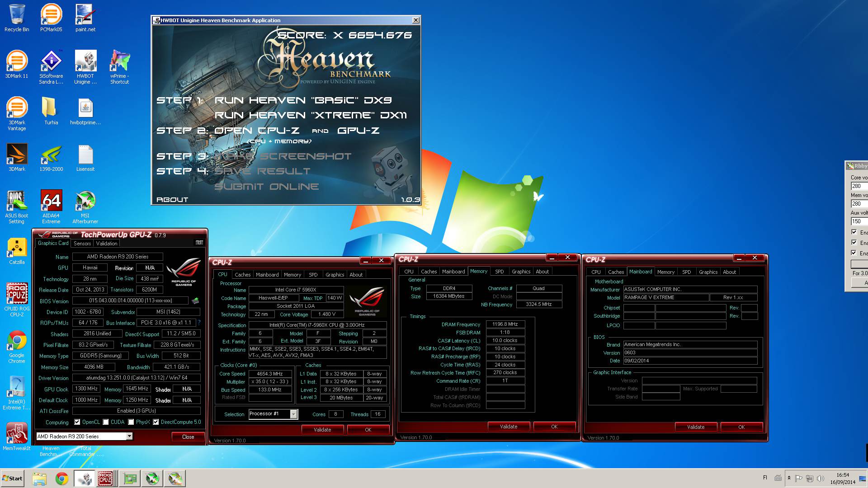The image size is (868, 488).
Task: Open the Catzilla desktop shortcut
Action: (17, 251)
